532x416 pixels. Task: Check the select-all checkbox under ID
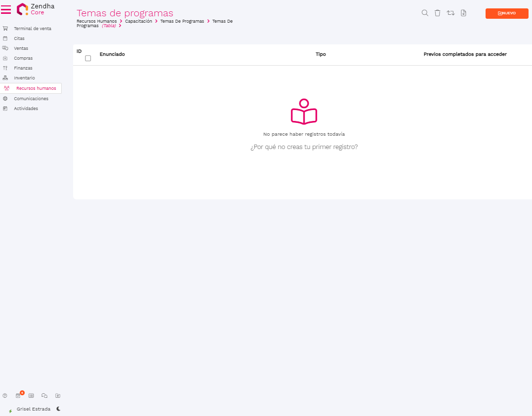tap(88, 58)
